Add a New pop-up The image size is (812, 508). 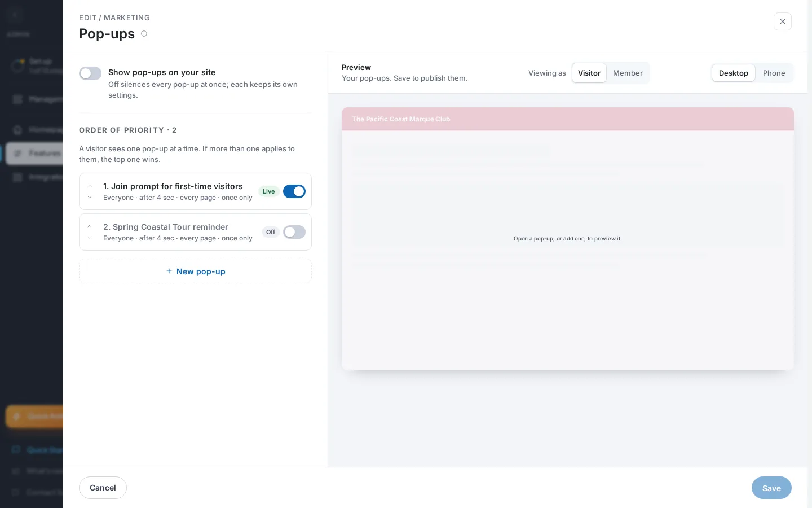click(195, 271)
